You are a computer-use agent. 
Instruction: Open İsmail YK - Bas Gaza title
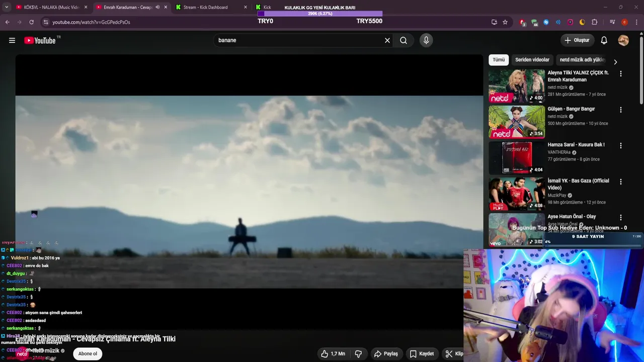(578, 184)
